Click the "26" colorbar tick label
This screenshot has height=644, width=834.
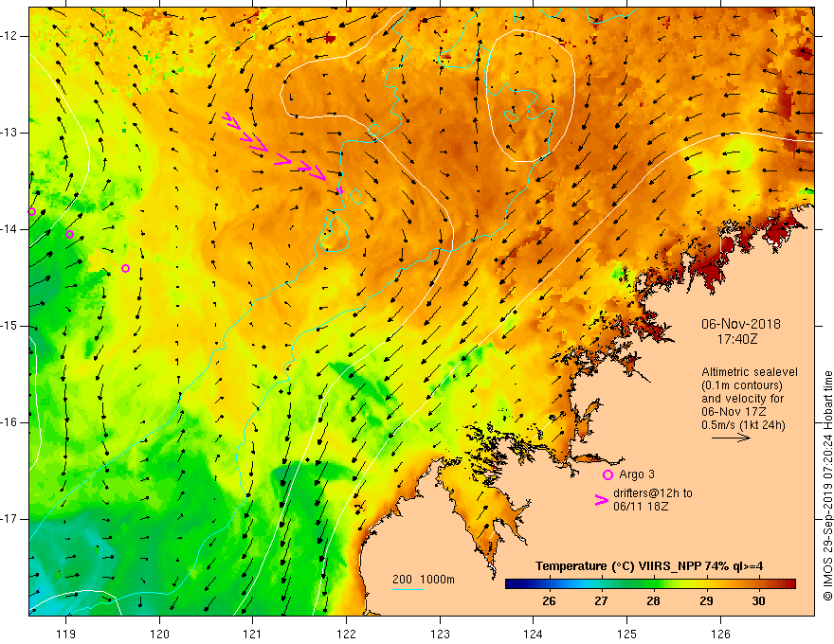[x=549, y=601]
